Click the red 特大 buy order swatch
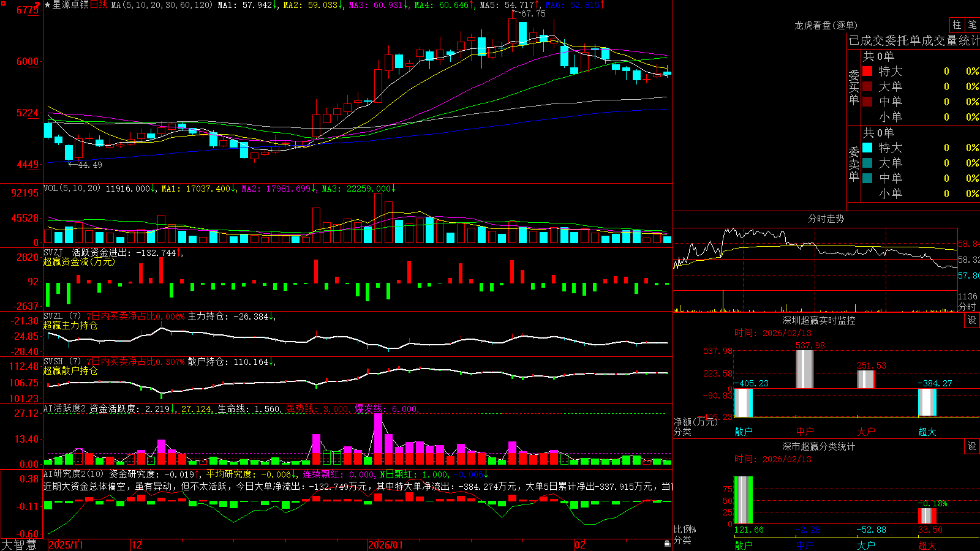The width and height of the screenshot is (980, 551). point(867,71)
